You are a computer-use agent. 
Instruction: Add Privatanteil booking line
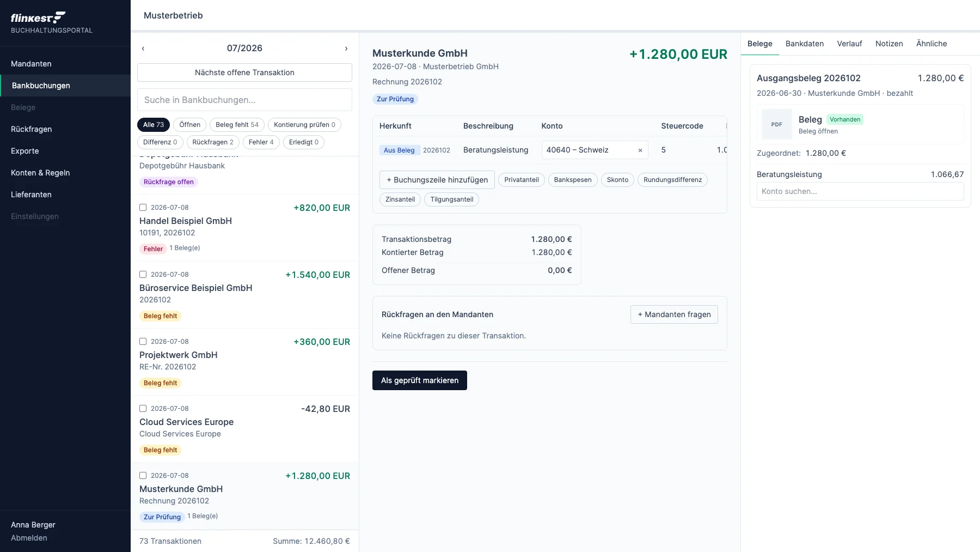click(x=522, y=180)
